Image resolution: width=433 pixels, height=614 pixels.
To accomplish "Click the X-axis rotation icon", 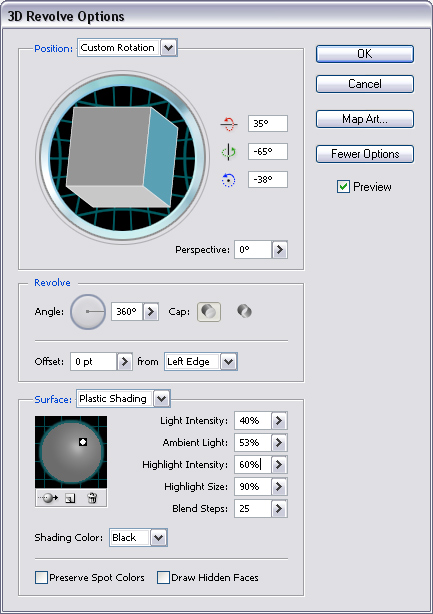I will (x=229, y=124).
